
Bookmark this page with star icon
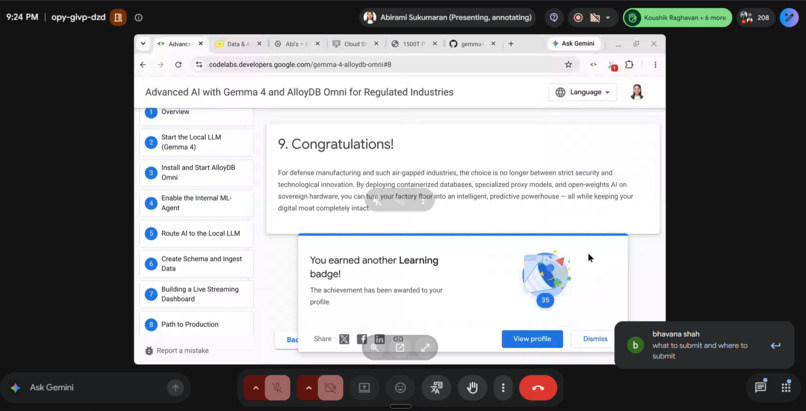(568, 65)
